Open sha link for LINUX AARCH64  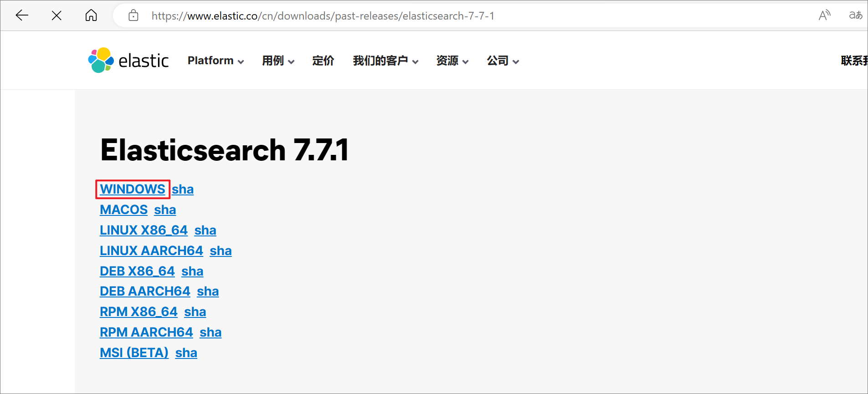pyautogui.click(x=221, y=251)
